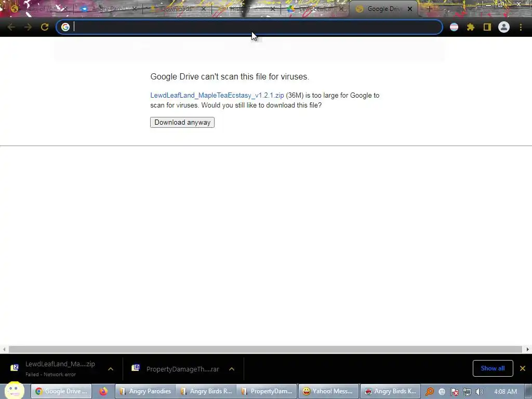Restore down the Chrome window
Image resolution: width=532 pixels, height=399 pixels.
pos(500,5)
